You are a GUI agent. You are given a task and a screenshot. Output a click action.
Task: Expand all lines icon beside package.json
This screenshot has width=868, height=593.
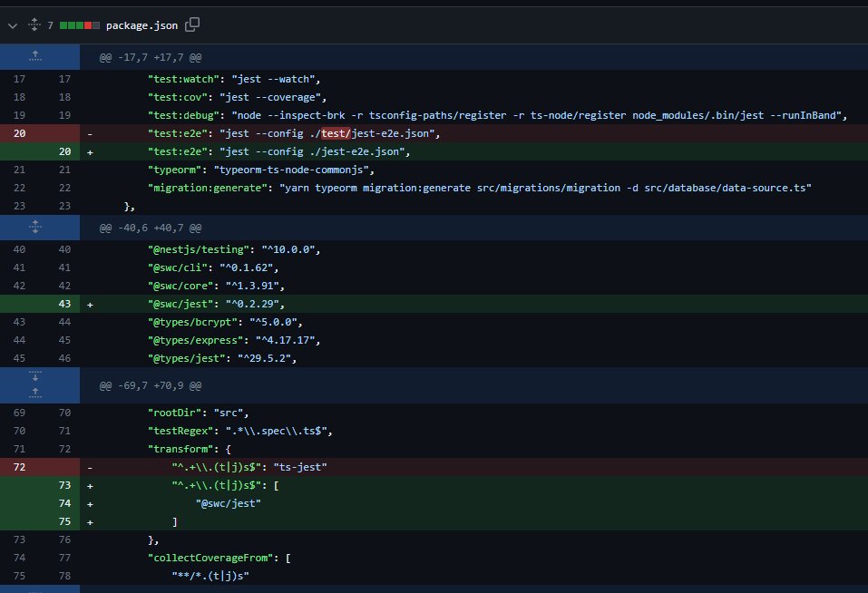(x=34, y=24)
